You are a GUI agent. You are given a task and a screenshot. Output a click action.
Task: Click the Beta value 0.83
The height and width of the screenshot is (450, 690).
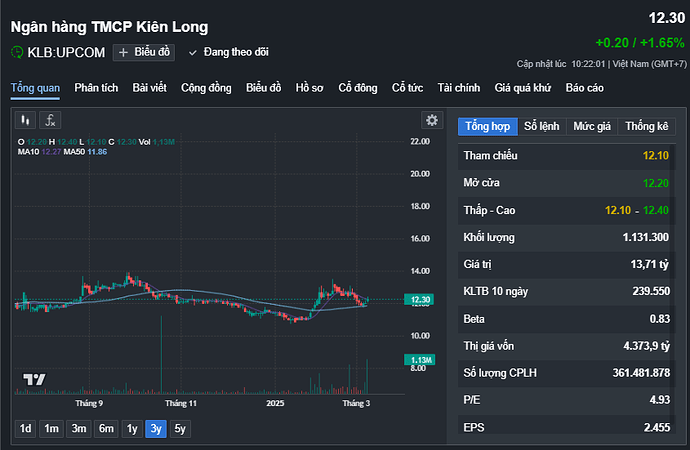[660, 319]
